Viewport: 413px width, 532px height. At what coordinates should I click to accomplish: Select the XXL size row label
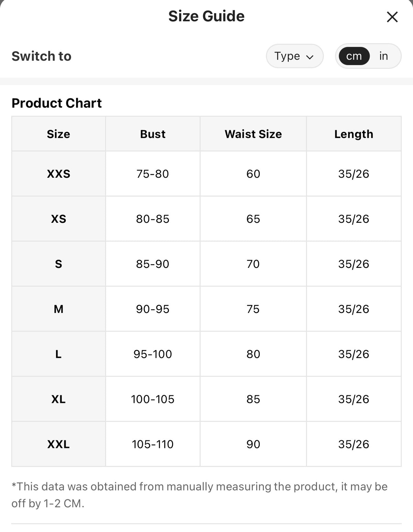[x=59, y=444]
